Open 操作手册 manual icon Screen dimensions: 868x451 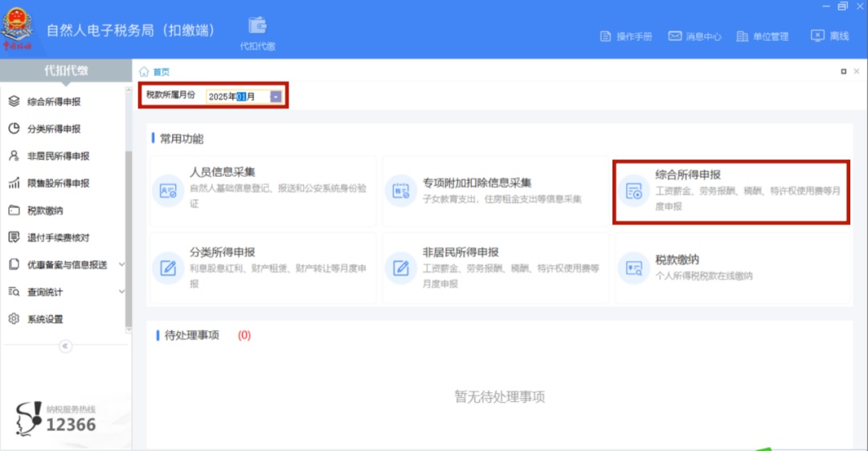click(605, 36)
